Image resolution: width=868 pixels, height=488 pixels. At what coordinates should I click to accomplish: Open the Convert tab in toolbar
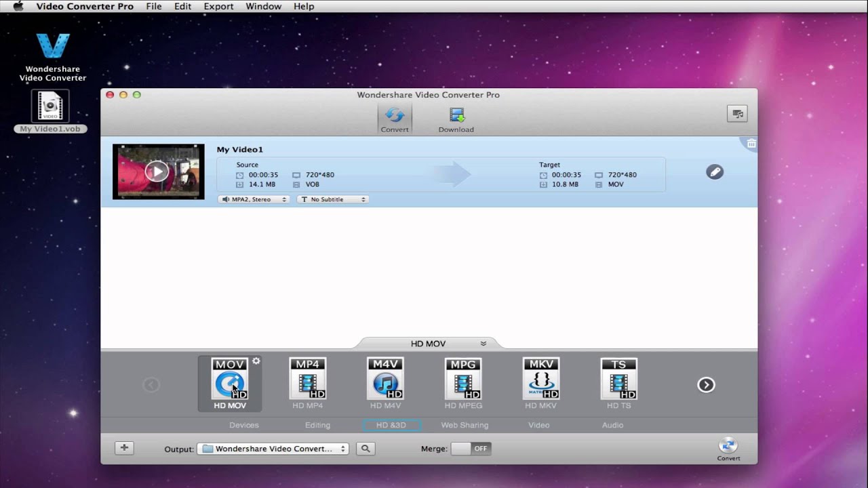coord(395,119)
